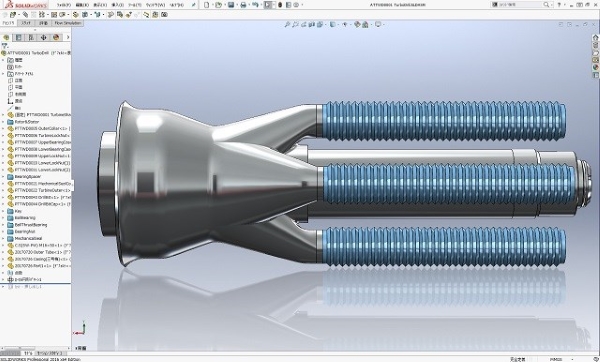Click the Save icon in the title toolbar
The image size is (600, 362).
231,5
